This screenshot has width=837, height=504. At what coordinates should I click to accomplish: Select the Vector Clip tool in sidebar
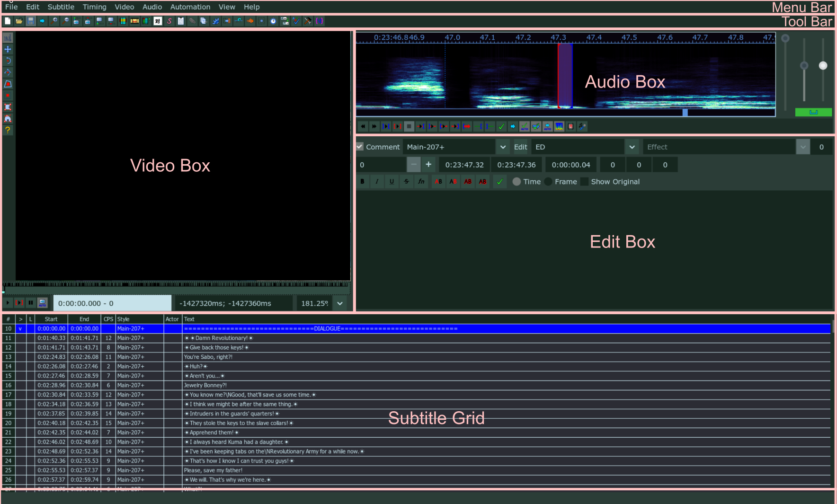8,119
